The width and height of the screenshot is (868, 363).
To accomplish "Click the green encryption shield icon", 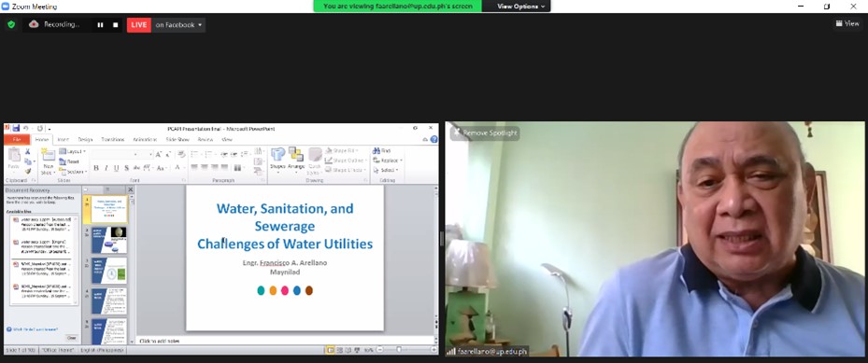I will tap(11, 24).
